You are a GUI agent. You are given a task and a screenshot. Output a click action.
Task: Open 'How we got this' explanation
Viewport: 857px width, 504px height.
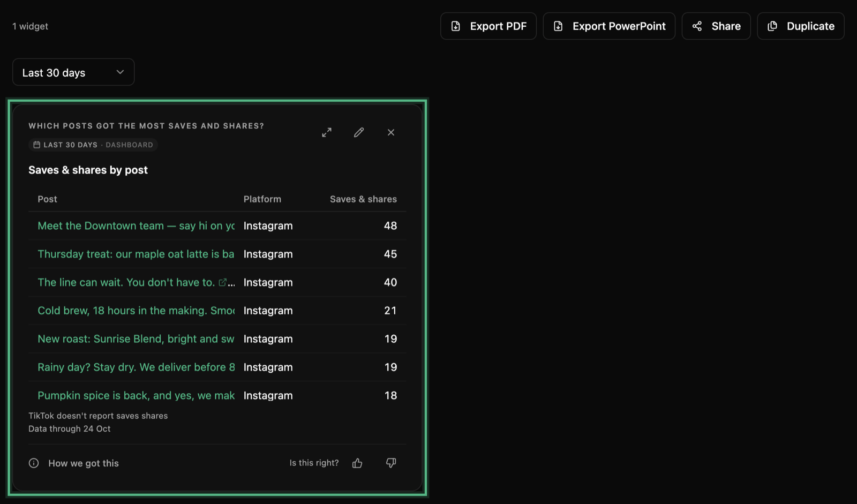coord(84,463)
